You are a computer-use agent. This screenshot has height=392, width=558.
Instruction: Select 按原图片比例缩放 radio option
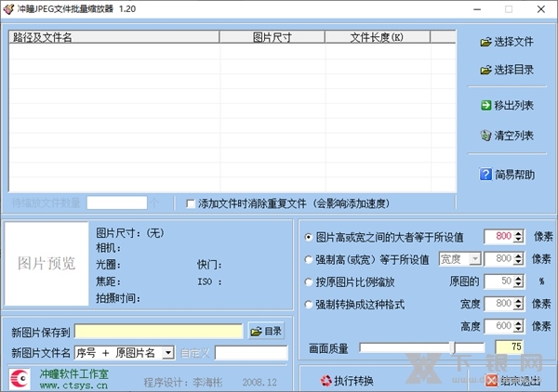(309, 281)
